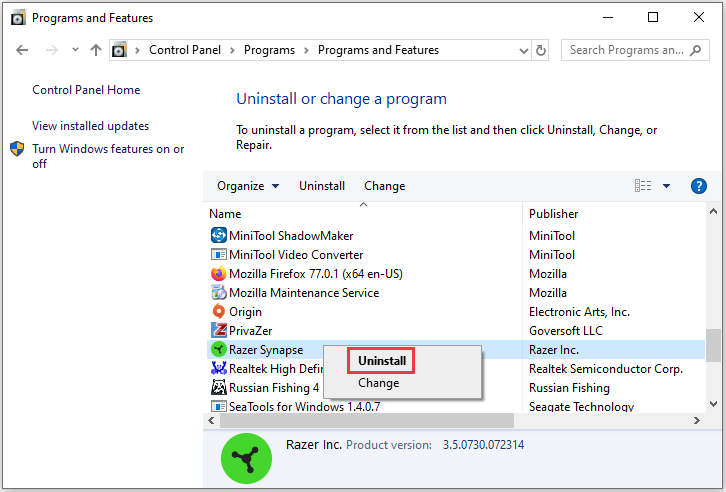Click the SeaTools for Windows icon

tap(219, 406)
